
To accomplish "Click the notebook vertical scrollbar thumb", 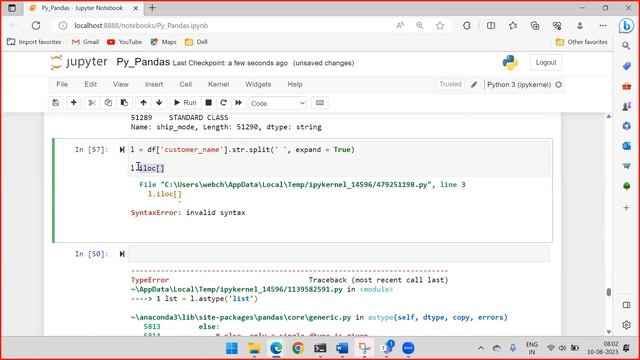I will pyautogui.click(x=609, y=292).
